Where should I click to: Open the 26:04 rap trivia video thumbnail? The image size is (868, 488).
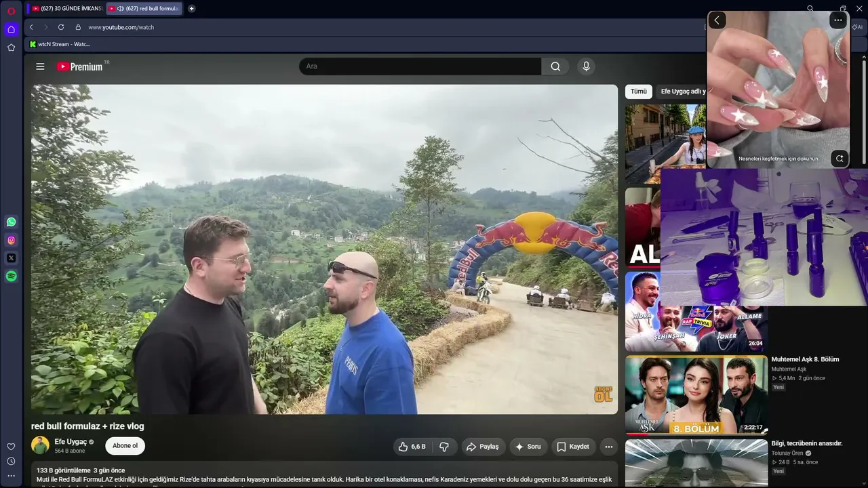coord(696,329)
